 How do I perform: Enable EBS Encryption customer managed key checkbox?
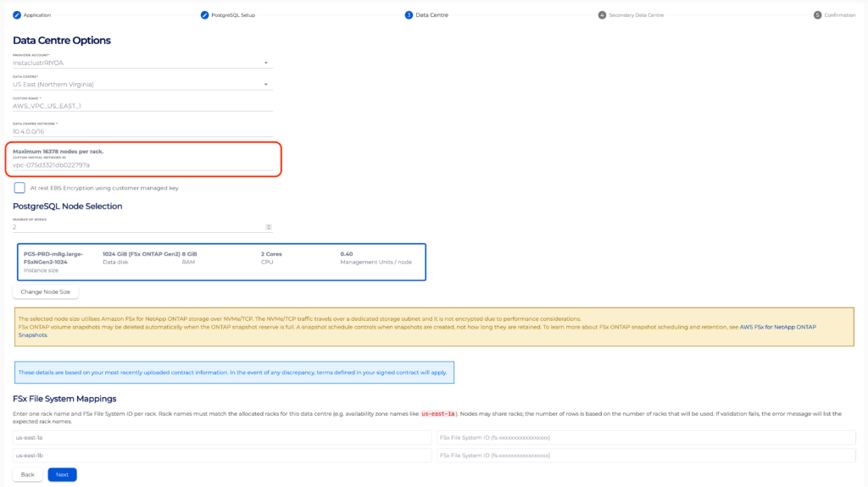[19, 188]
